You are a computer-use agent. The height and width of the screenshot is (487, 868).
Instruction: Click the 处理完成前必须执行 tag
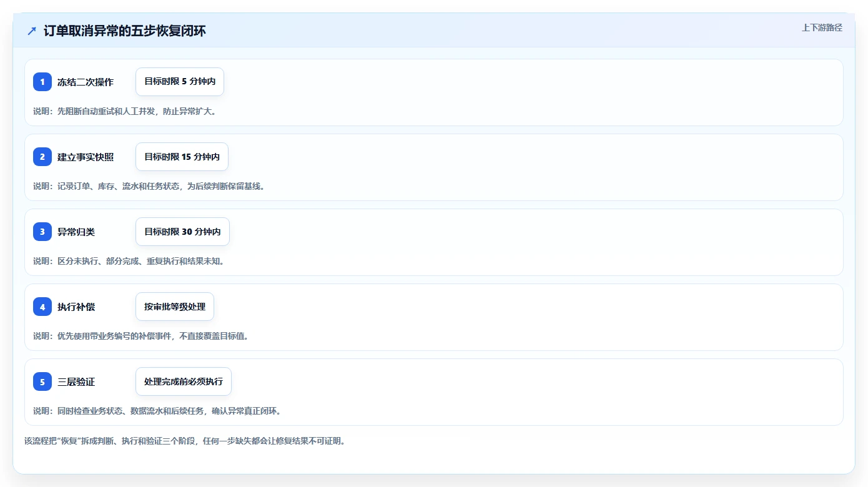point(184,381)
